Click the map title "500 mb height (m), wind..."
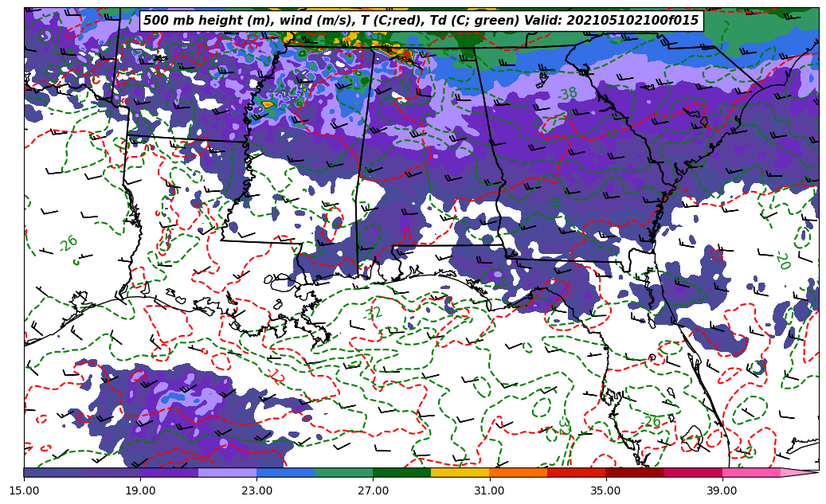Screen dimensions: 826x504 coord(421,21)
